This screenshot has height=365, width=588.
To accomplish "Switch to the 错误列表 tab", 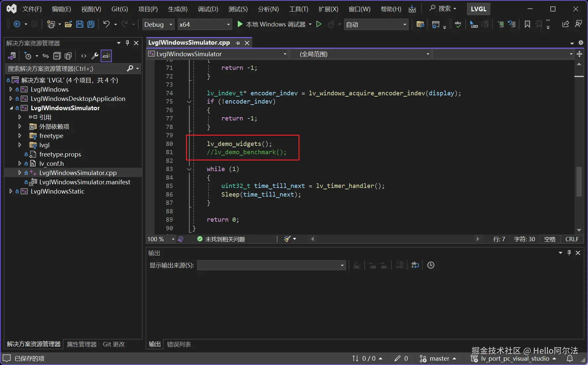I will click(x=179, y=344).
